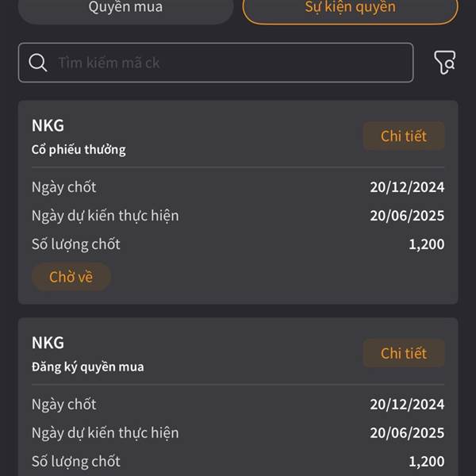Click Số lượng chốt row in first card
Viewport: 476px width, 476px height.
click(238, 244)
